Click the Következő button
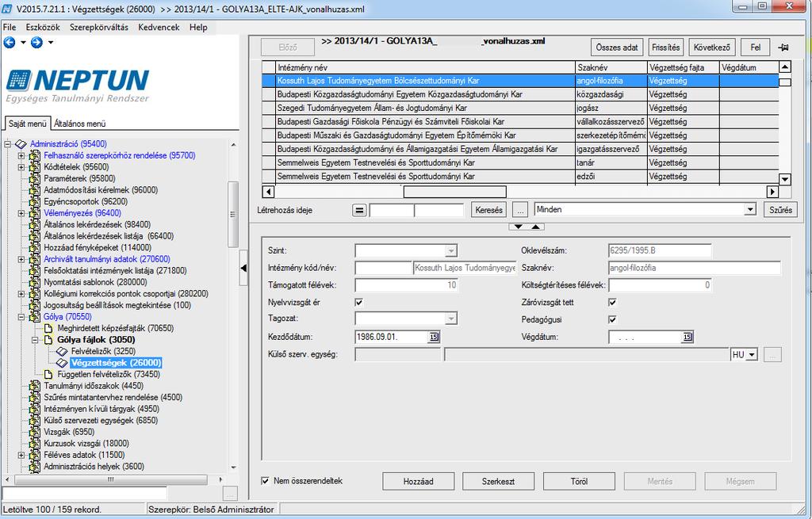 tap(712, 47)
